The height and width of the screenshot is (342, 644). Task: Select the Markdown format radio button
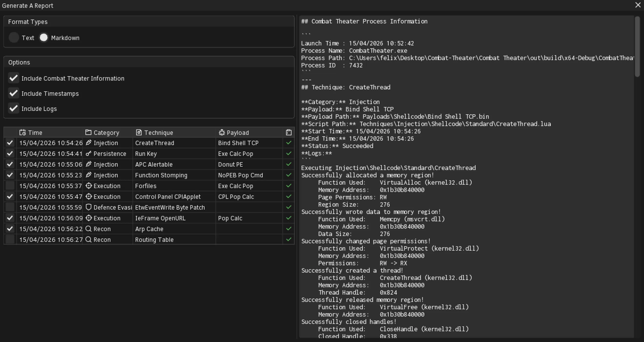[x=43, y=38]
